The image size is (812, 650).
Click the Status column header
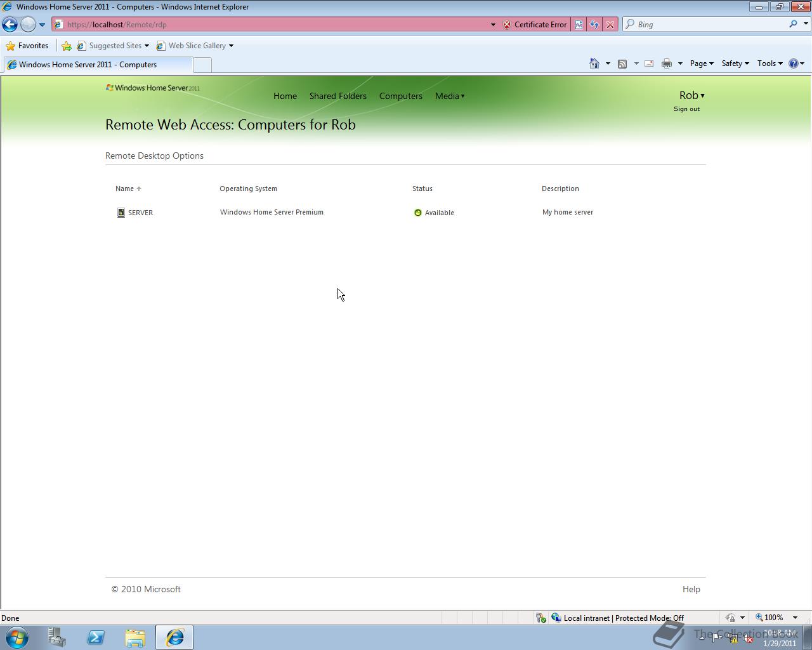pos(422,189)
